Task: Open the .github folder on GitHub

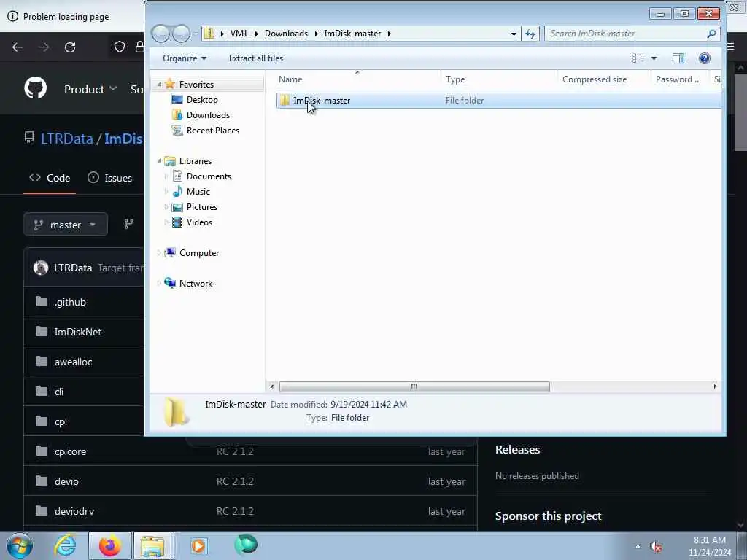Action: 70,302
